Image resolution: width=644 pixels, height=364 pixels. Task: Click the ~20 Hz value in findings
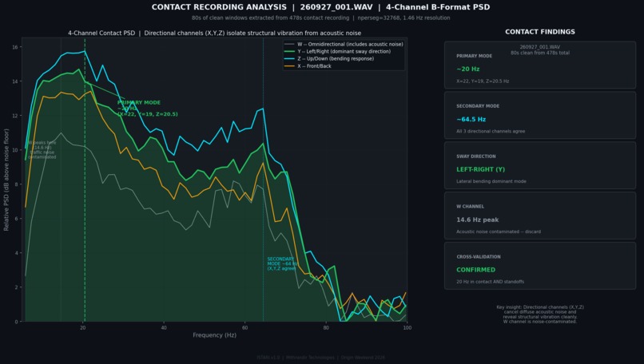pyautogui.click(x=467, y=69)
